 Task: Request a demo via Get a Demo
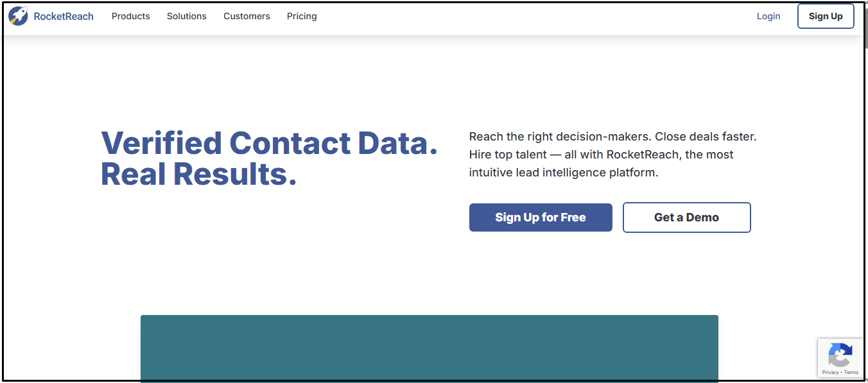coord(686,217)
